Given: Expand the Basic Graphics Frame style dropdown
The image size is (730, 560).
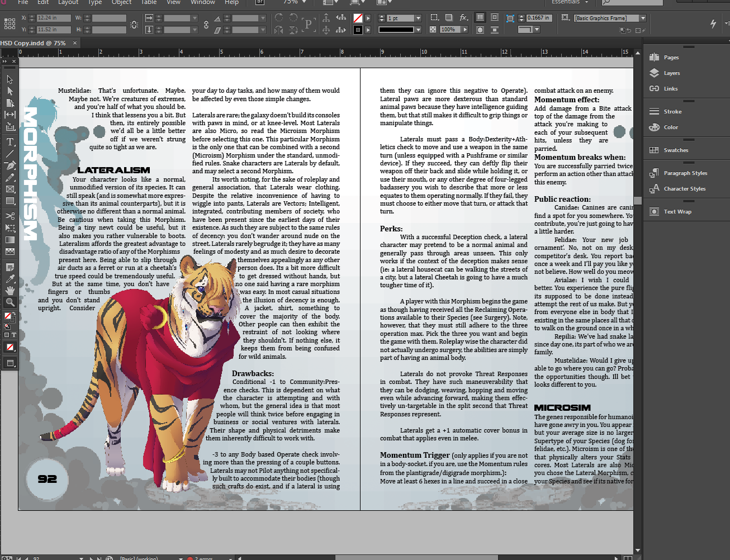Looking at the screenshot, I should pyautogui.click(x=643, y=18).
